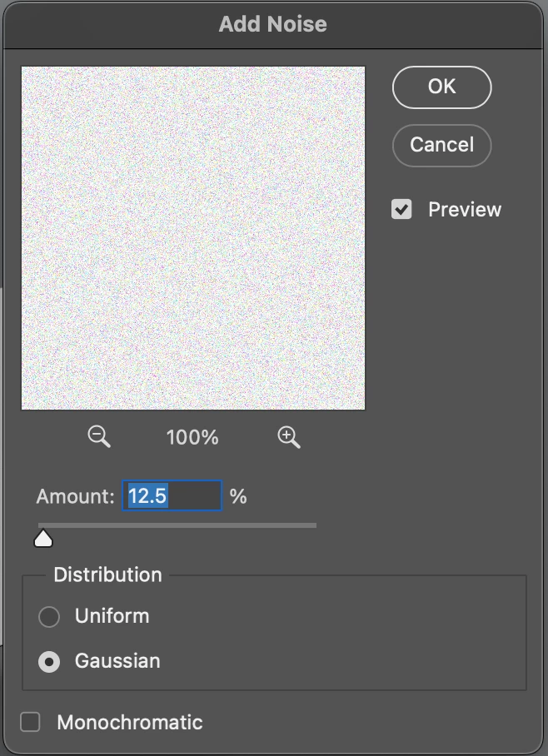Click the Amount slider track
The width and height of the screenshot is (548, 756).
pos(177,525)
